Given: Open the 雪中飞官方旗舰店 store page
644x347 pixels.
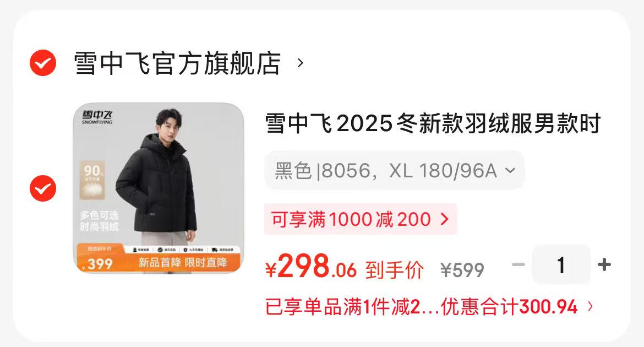Looking at the screenshot, I should point(177,63).
